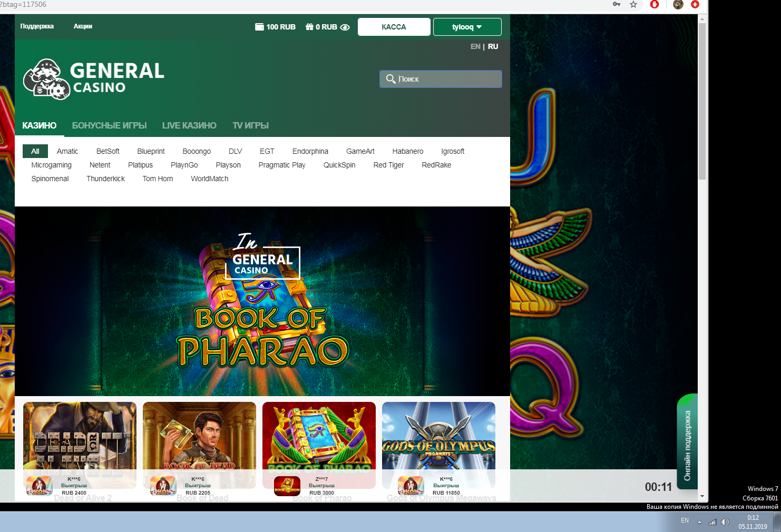Click the taskbar EN input language indicator
781x532 pixels.
pyautogui.click(x=685, y=520)
